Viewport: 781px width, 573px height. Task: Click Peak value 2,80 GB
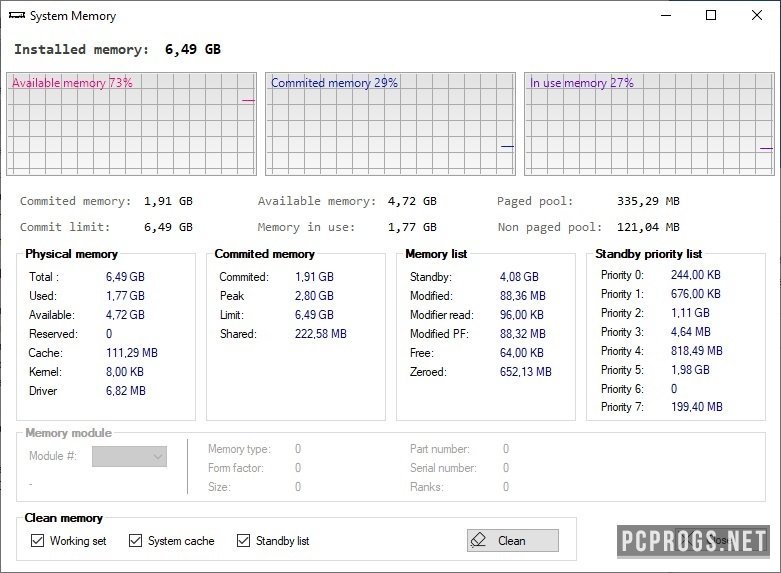tap(314, 296)
